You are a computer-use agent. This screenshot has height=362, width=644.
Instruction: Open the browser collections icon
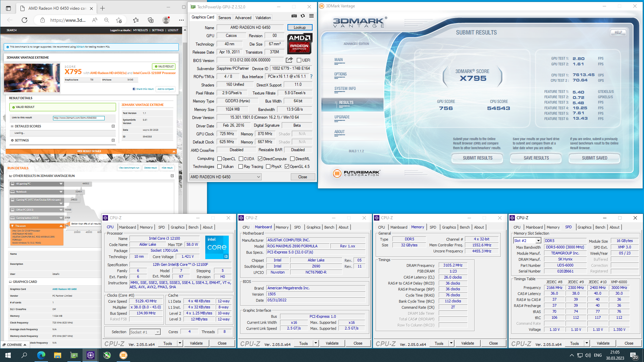point(151,20)
